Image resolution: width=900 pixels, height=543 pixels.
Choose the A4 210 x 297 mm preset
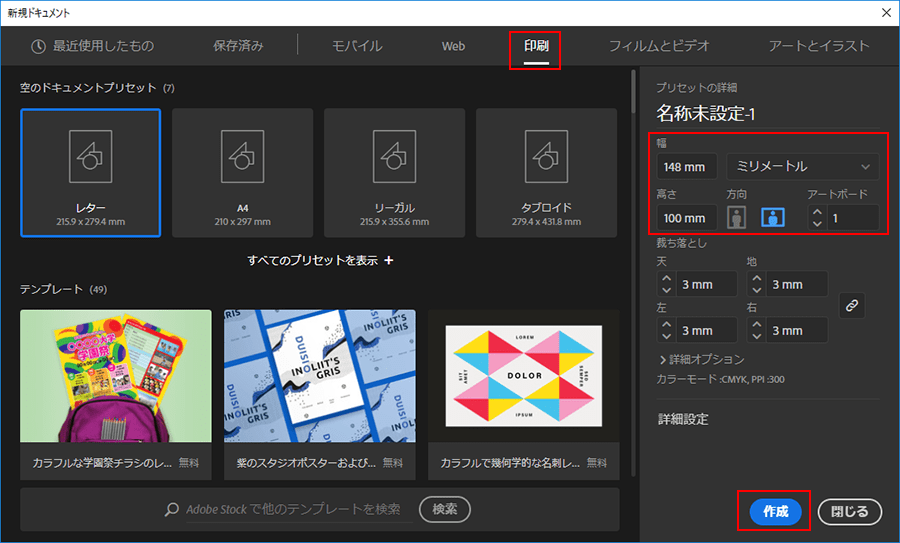point(242,173)
